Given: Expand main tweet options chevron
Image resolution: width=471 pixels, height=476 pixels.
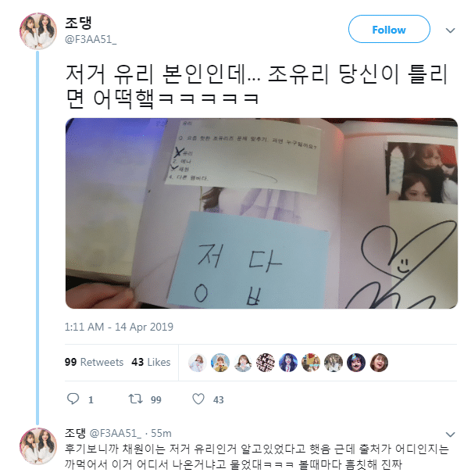Looking at the screenshot, I should coord(451,30).
